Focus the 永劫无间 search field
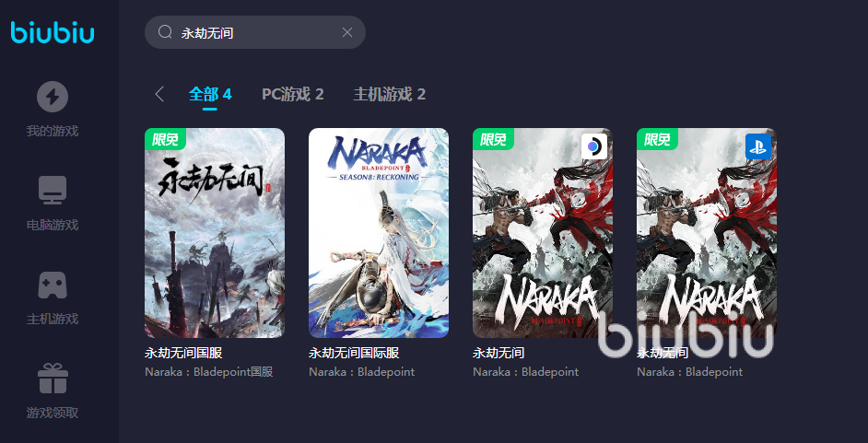868x443 pixels. point(255,32)
